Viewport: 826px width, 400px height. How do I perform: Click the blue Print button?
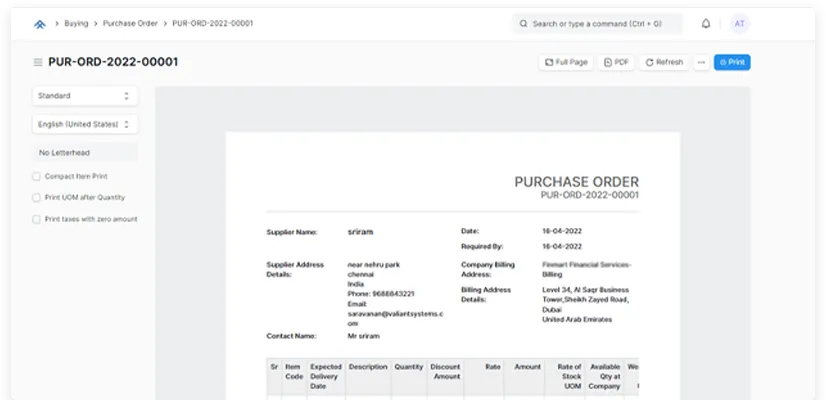732,62
